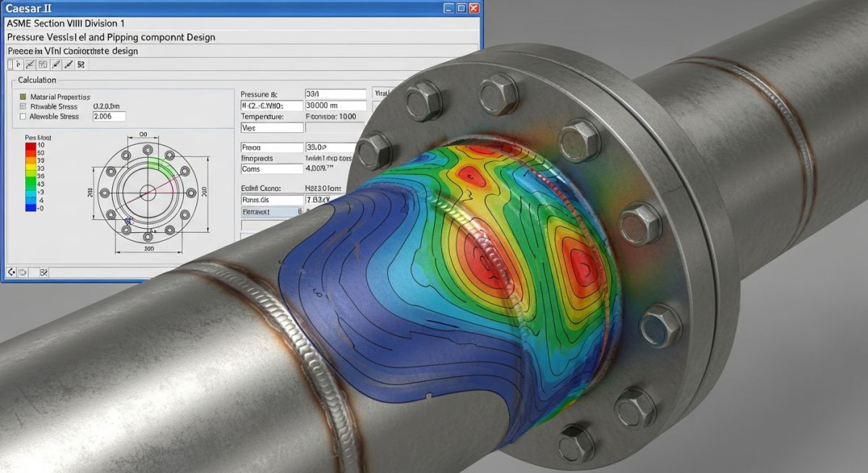Click the ASME Section VIIII Division 1 heading
The height and width of the screenshot is (473, 868).
(x=66, y=23)
